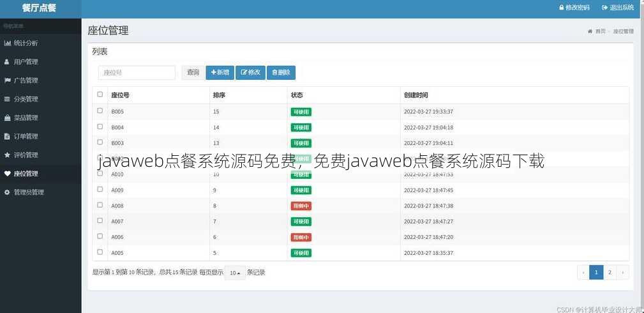Click timestamp 2022-03-27 19:33:37
This screenshot has height=313, width=644.
428,111
